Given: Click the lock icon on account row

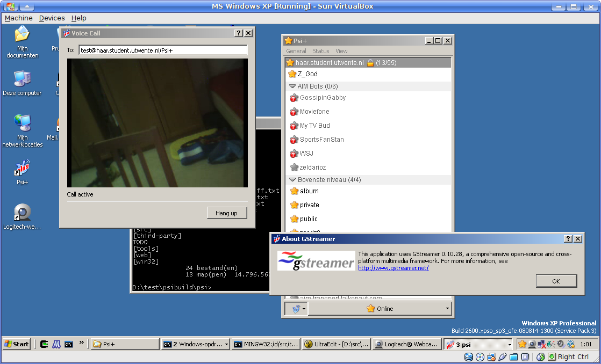Looking at the screenshot, I should [370, 63].
